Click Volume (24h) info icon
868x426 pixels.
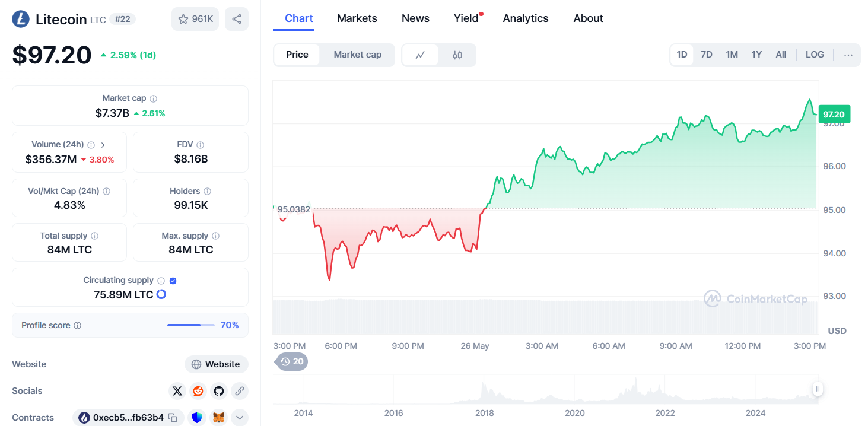pos(91,145)
